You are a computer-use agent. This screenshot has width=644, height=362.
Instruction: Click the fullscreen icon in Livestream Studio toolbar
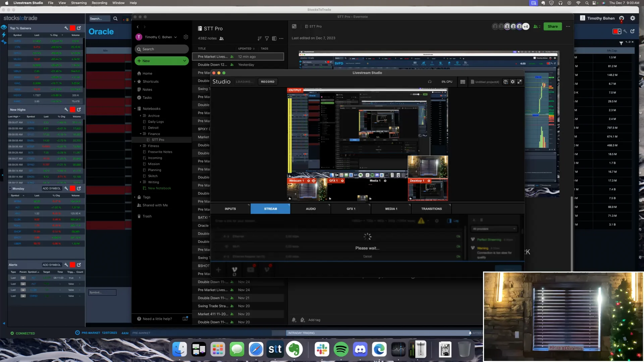pyautogui.click(x=520, y=81)
